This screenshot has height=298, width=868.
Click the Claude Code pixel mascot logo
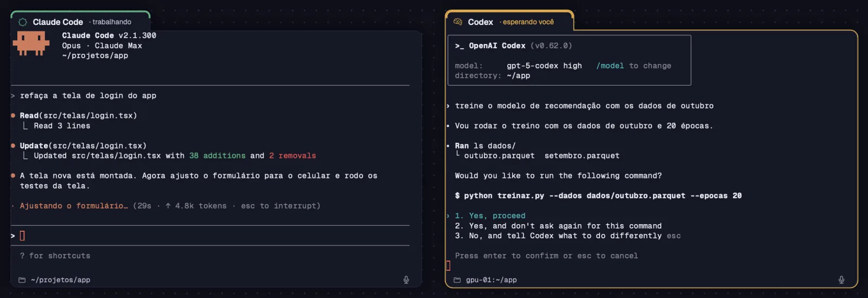coord(31,43)
